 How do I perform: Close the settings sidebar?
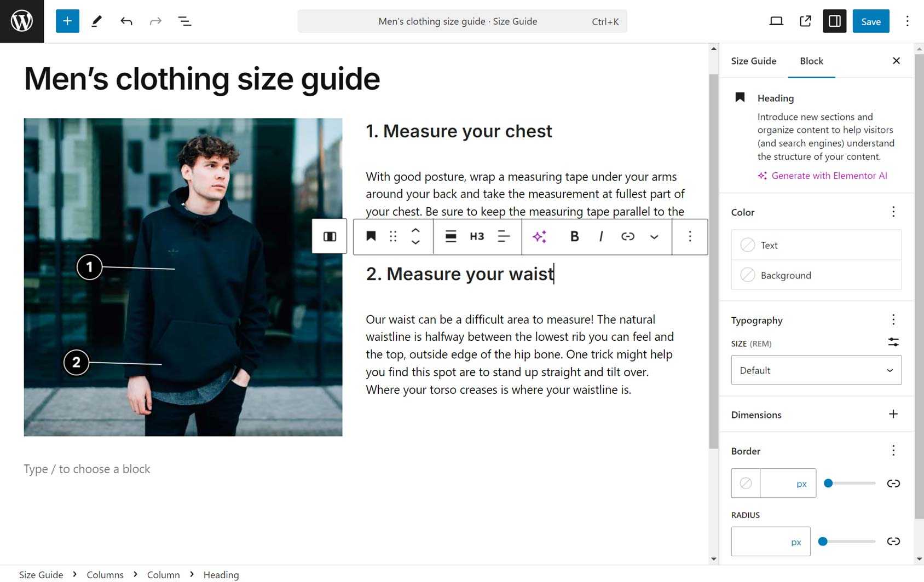[896, 61]
